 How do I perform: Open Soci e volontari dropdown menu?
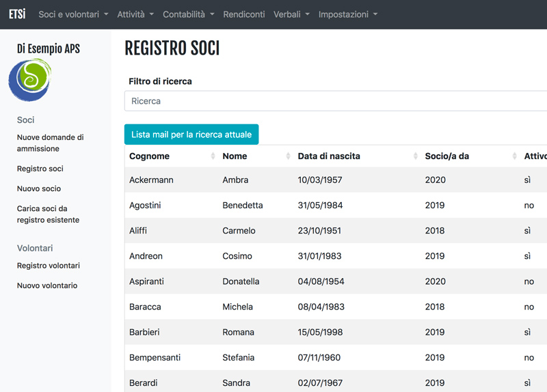73,14
